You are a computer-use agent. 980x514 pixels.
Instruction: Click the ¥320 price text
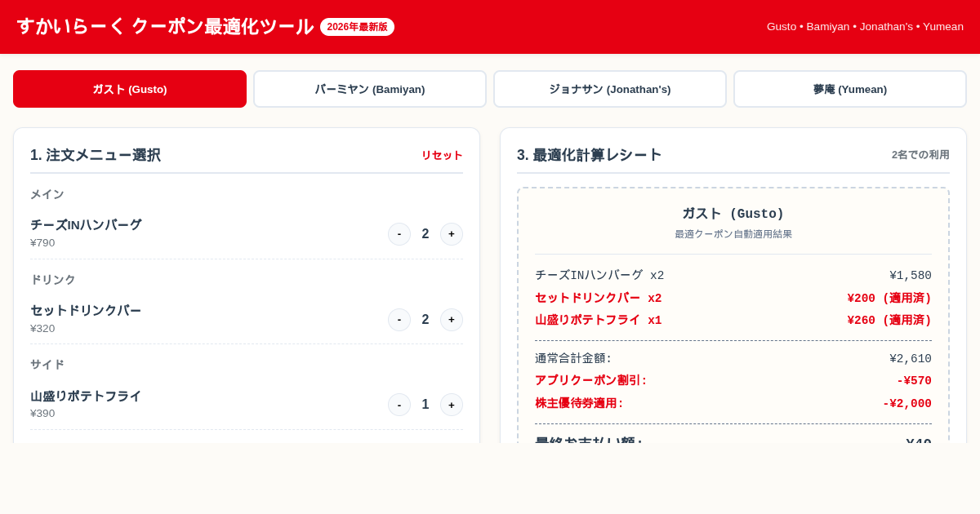[42, 329]
